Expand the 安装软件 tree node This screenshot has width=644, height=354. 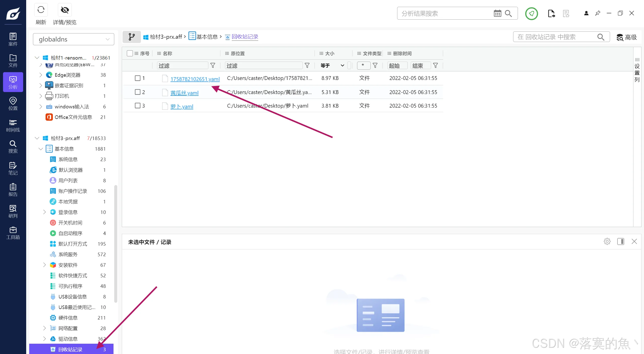[x=45, y=265]
